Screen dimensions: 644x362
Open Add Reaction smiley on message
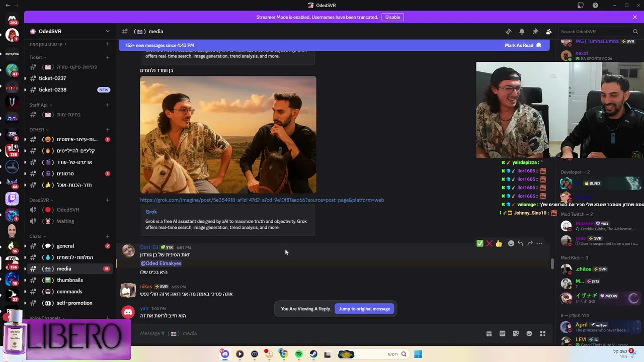(x=511, y=243)
